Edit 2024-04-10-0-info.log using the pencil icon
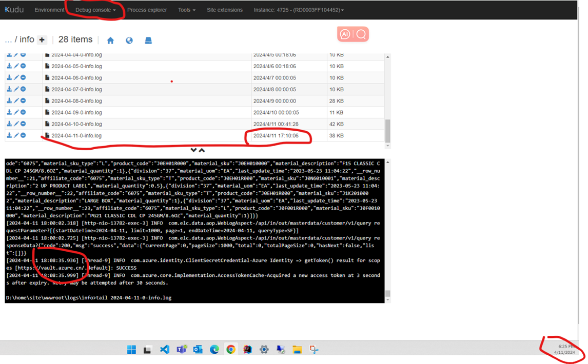The width and height of the screenshot is (588, 364). pos(16,124)
